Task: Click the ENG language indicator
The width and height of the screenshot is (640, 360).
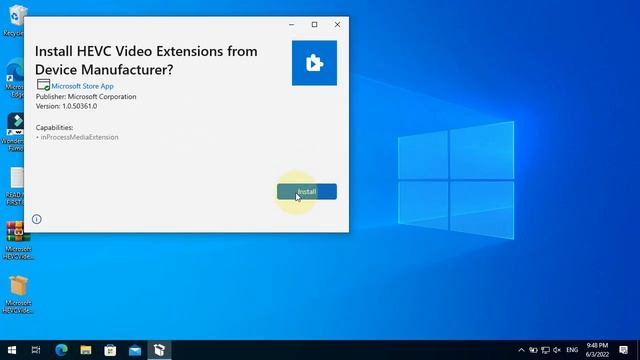Action: click(x=572, y=350)
